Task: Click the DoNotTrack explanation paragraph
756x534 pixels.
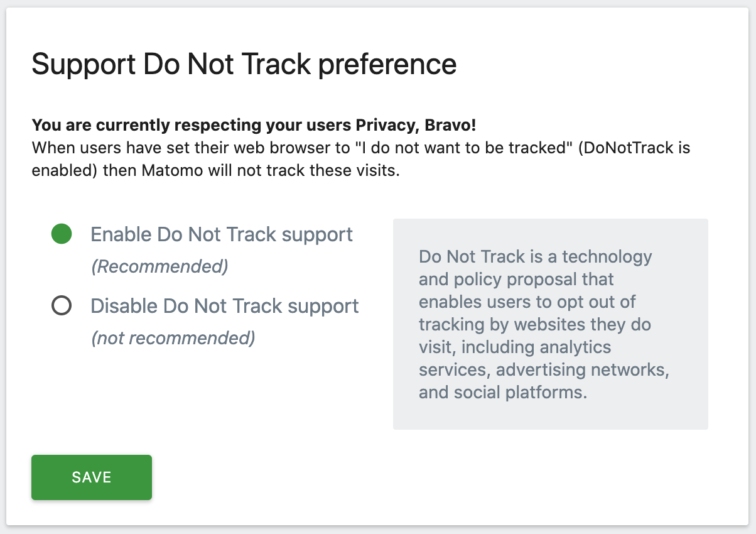Action: point(361,158)
